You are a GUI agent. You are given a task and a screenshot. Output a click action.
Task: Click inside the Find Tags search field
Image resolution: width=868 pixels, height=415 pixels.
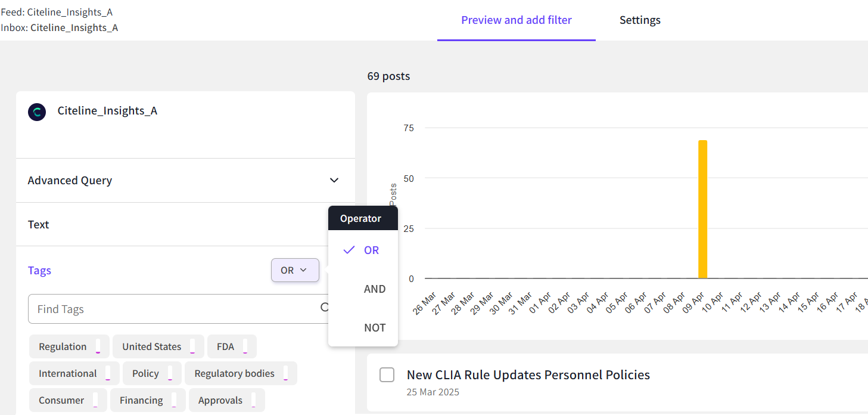[173, 309]
